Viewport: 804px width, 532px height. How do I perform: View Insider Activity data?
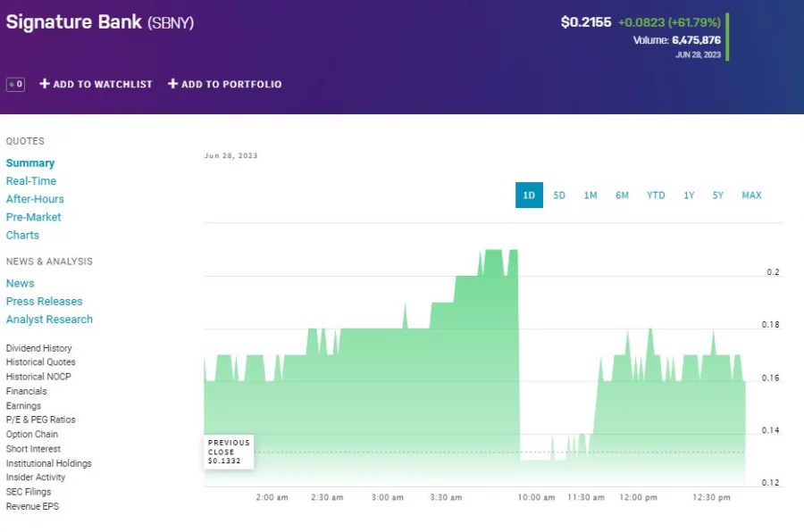(36, 478)
